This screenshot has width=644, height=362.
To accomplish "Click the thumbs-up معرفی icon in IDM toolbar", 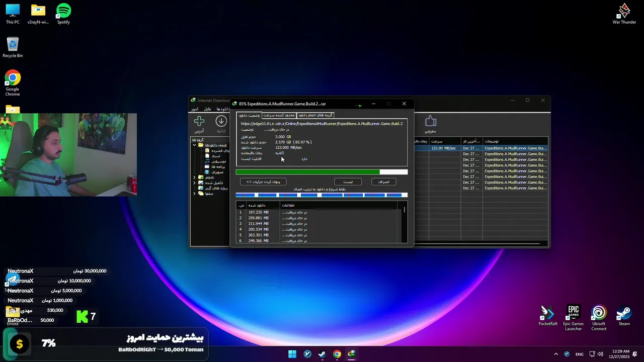I will 430,121.
